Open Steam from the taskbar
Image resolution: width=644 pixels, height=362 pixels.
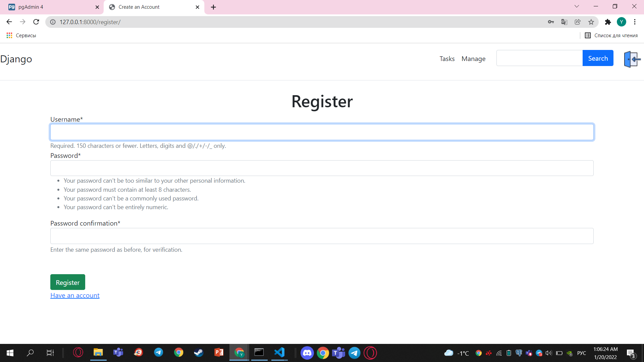(x=199, y=353)
